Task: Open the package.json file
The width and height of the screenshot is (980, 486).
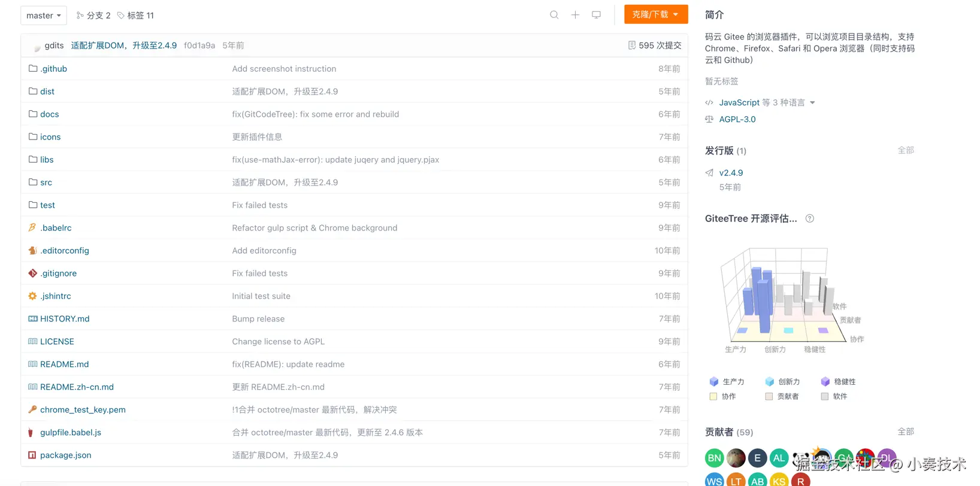Action: tap(66, 455)
